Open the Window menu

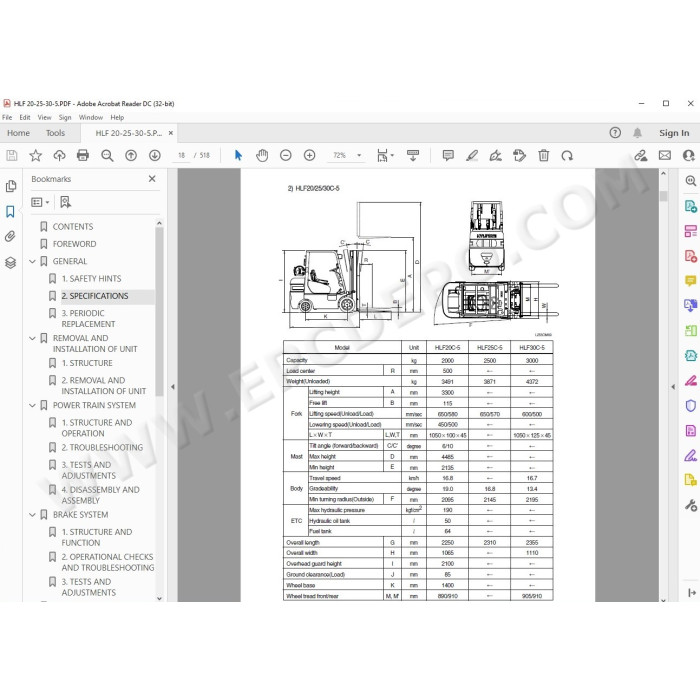pos(91,117)
